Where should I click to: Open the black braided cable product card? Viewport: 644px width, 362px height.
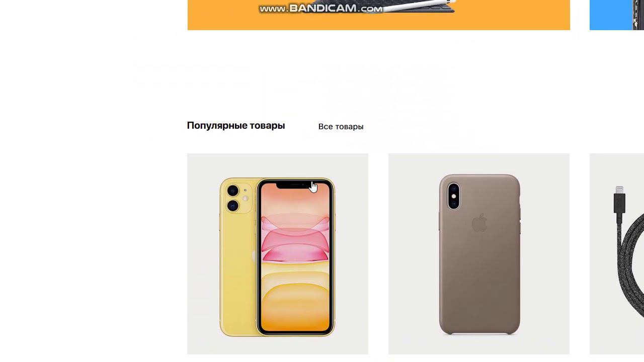point(617,254)
